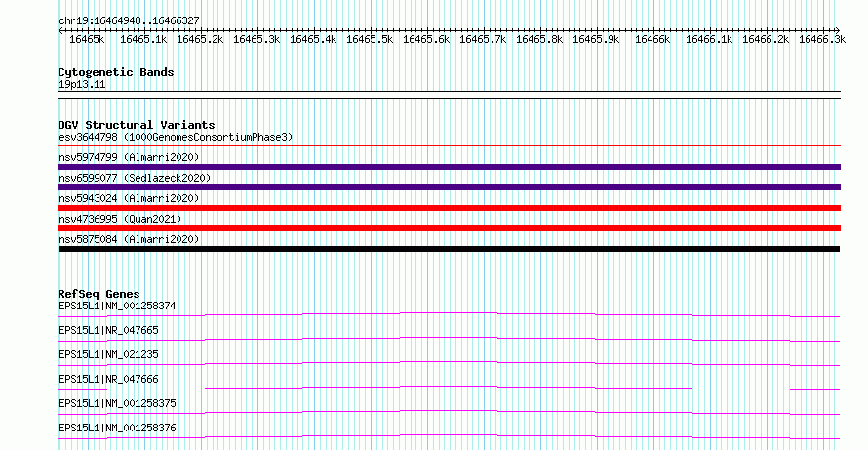Click the 16465.2k ruler tick label
Image resolution: width=868 pixels, height=450 pixels.
[x=200, y=39]
